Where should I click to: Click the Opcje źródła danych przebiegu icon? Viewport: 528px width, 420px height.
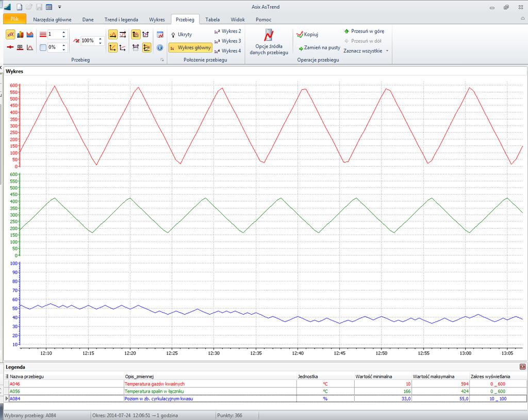pos(269,35)
